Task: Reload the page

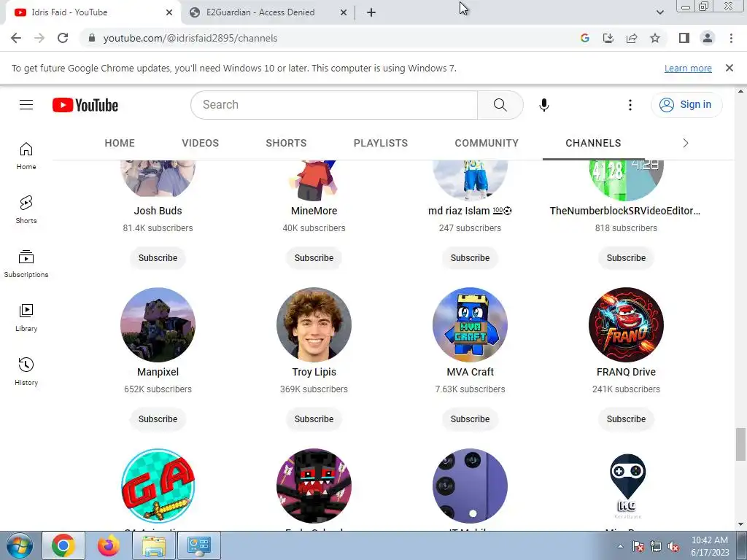Action: pyautogui.click(x=63, y=38)
